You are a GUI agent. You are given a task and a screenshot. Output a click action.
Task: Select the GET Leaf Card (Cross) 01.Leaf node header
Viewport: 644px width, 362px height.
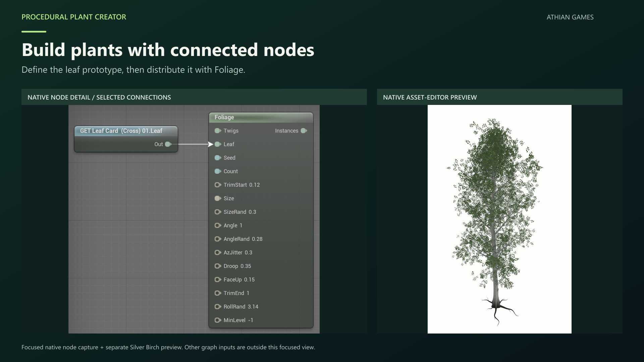126,131
